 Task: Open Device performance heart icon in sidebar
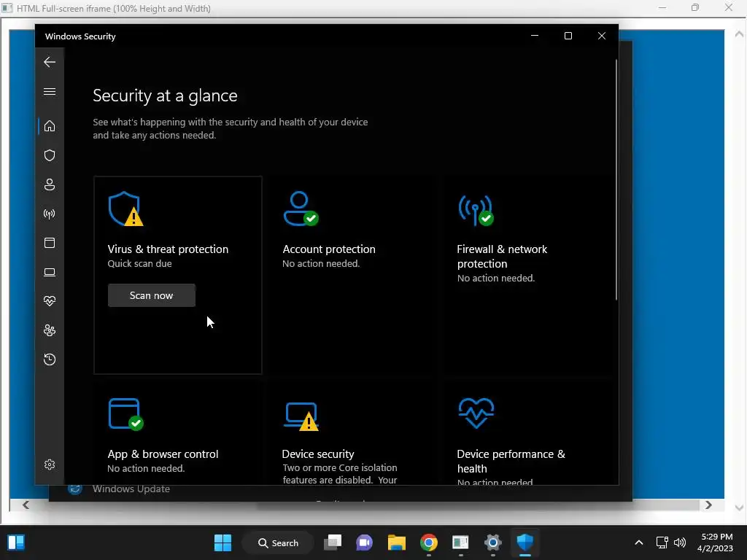tap(50, 301)
